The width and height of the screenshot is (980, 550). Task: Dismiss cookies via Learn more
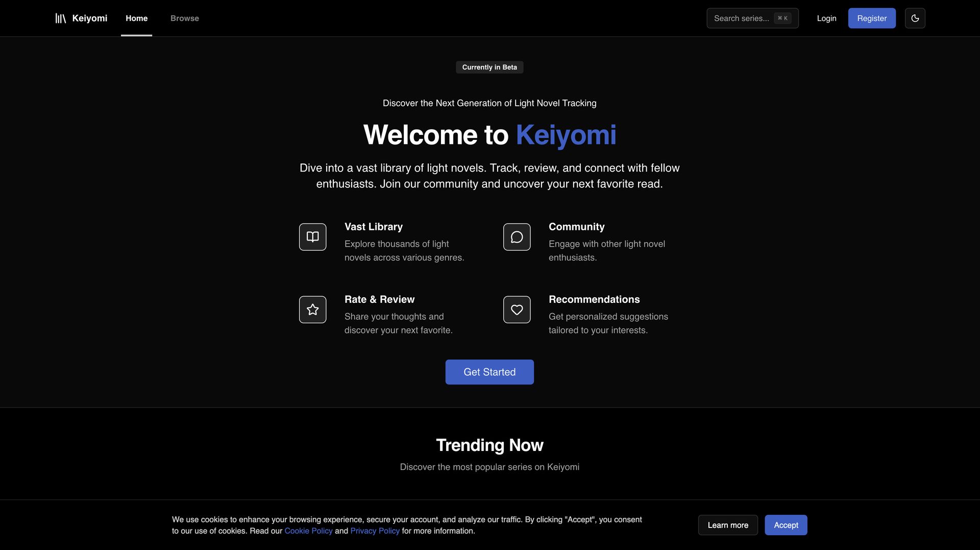click(x=728, y=524)
